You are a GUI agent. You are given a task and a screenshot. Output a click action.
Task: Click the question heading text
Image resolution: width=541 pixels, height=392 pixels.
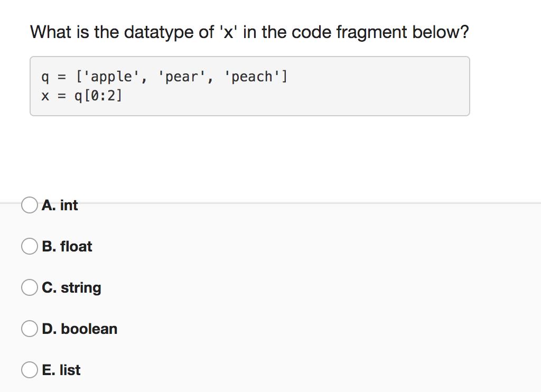click(249, 32)
